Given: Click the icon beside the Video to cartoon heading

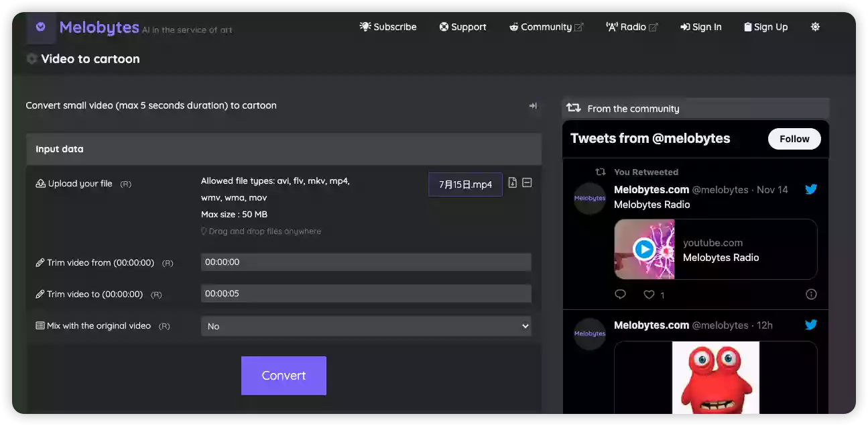Looking at the screenshot, I should pos(32,59).
